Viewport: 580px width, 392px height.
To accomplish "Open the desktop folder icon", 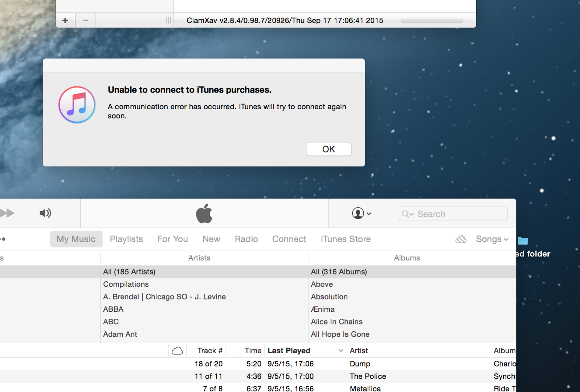I will 523,241.
